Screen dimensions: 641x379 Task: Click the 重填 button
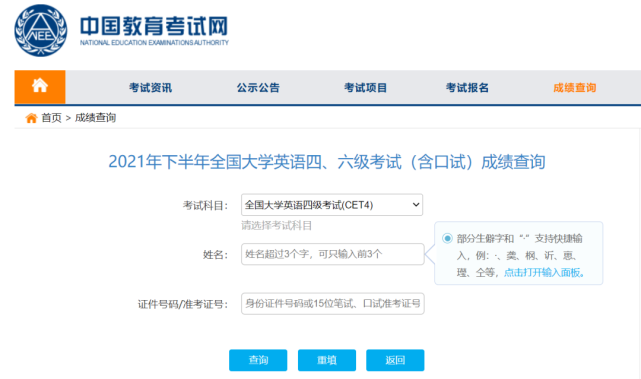[x=327, y=360]
